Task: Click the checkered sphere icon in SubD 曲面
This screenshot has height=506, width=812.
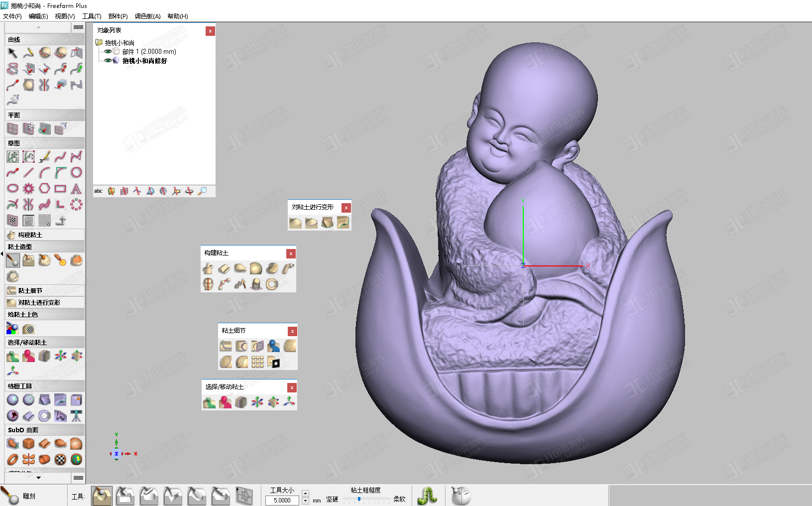Action: (x=60, y=459)
